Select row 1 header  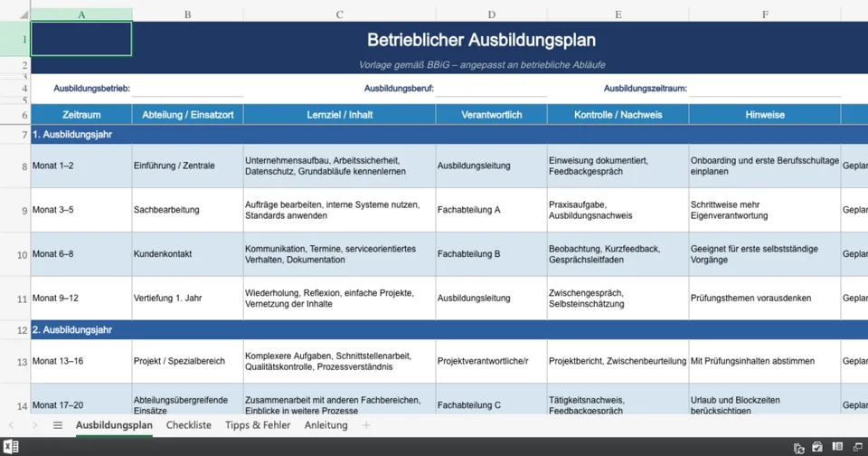[15, 39]
